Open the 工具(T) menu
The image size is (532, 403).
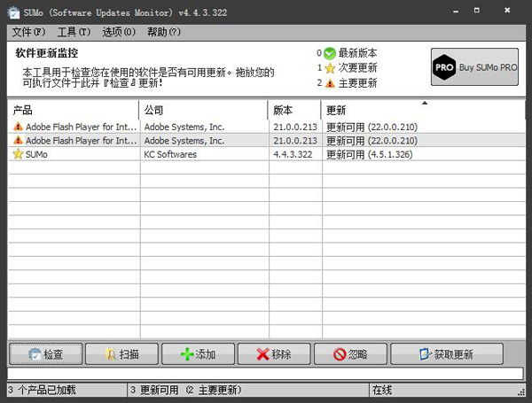pos(74,32)
